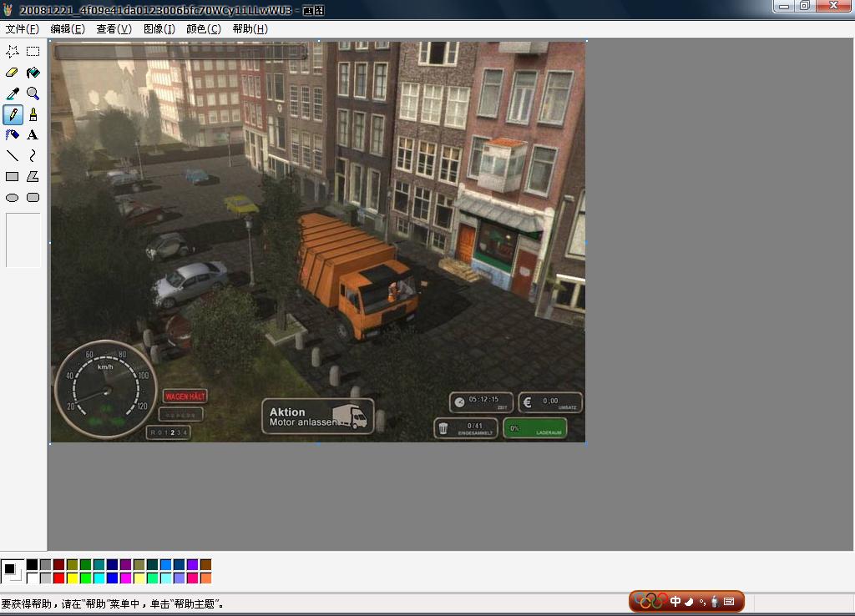Select the Pick Color eyedropper tool

13,93
